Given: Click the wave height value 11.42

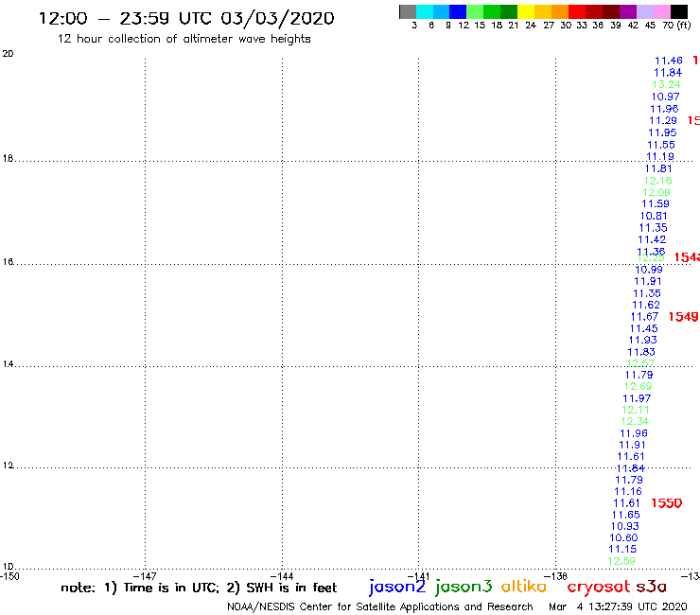Looking at the screenshot, I should point(652,239).
